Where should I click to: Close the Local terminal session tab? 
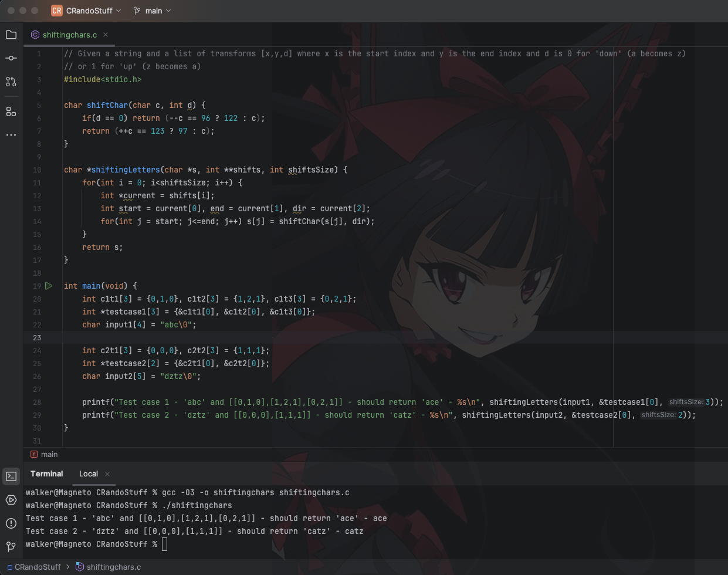point(107,474)
